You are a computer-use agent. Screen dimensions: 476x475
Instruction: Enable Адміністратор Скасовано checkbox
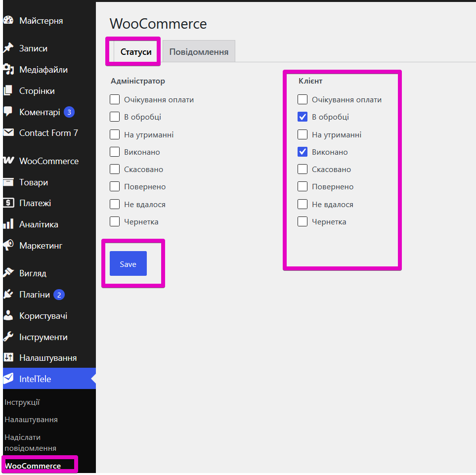pyautogui.click(x=115, y=169)
